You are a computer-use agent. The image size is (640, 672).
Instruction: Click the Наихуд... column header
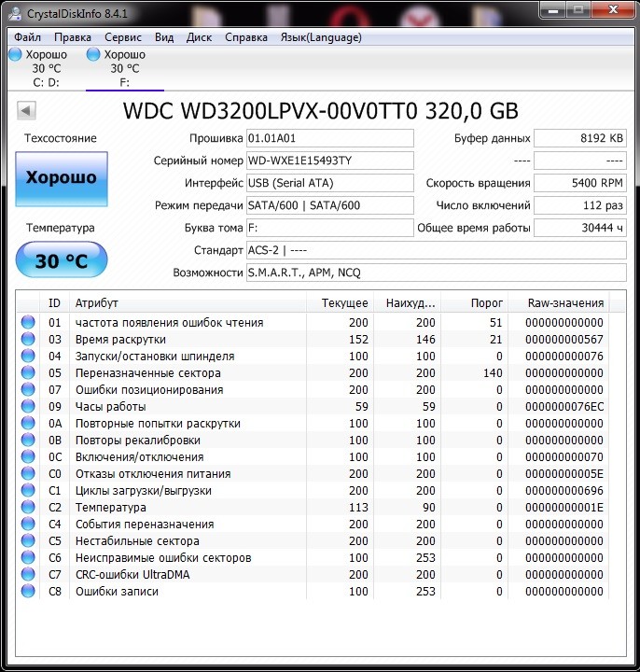pyautogui.click(x=408, y=303)
